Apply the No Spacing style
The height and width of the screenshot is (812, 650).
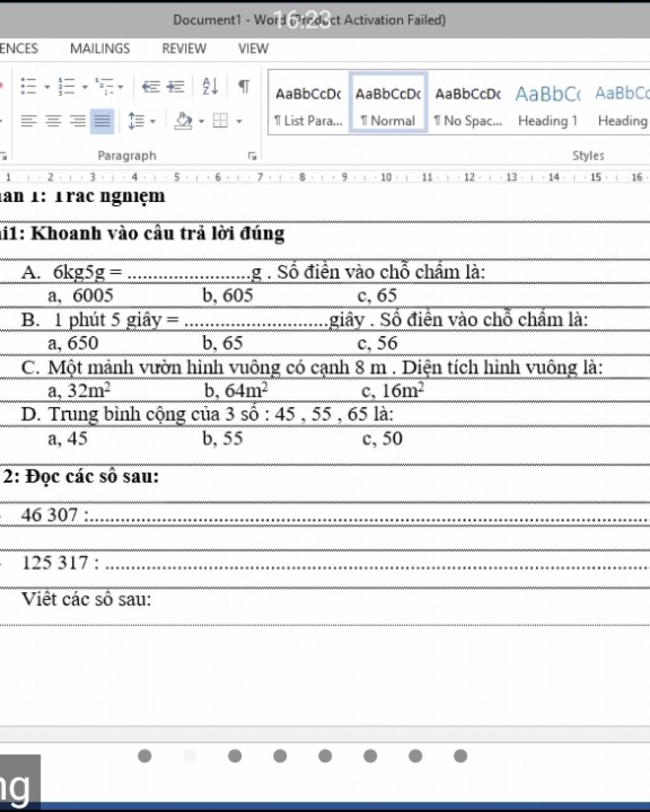tap(468, 103)
